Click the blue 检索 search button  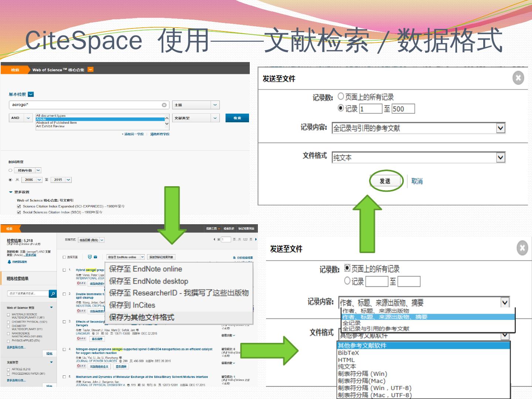[x=237, y=118]
